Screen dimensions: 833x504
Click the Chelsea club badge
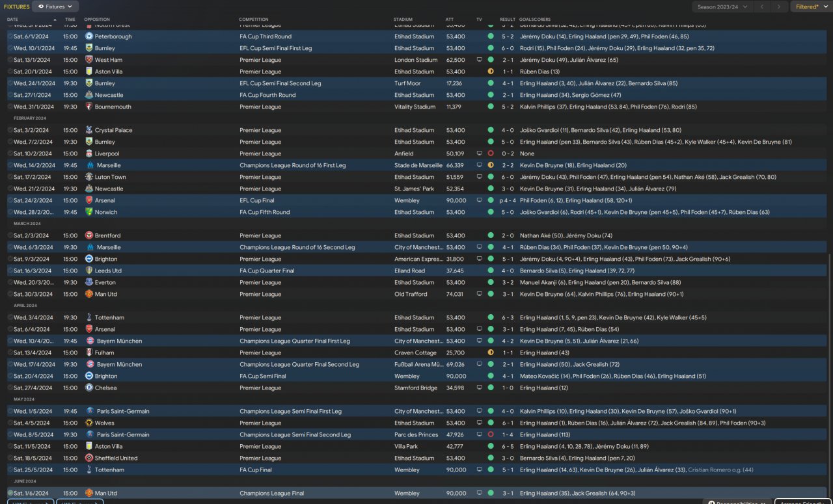[x=89, y=388]
